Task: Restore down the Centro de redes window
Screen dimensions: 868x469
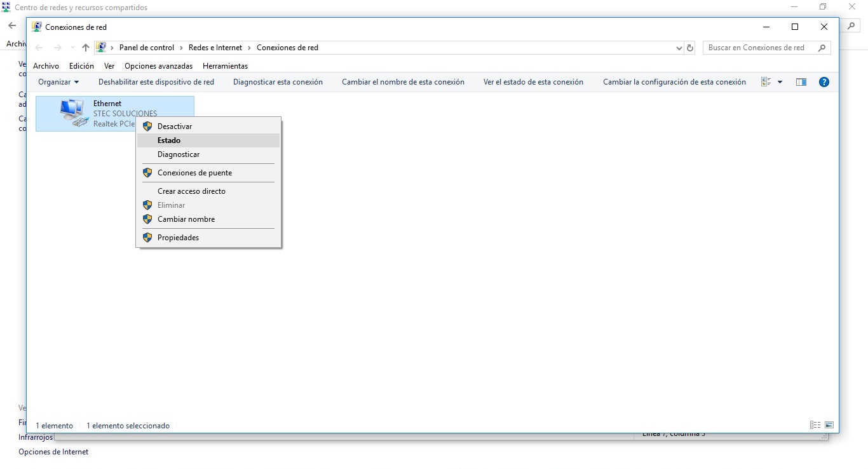Action: tap(823, 7)
